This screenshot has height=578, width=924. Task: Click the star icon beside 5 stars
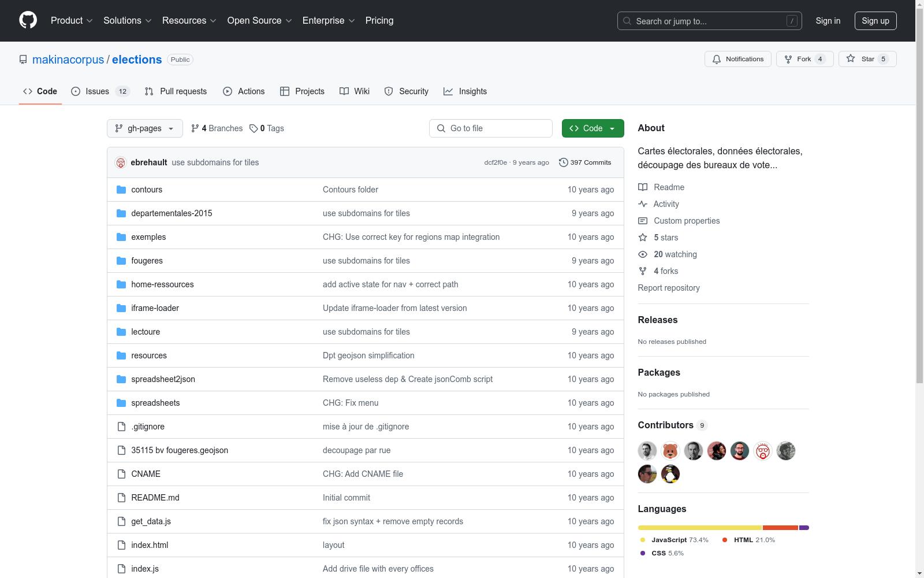point(643,238)
